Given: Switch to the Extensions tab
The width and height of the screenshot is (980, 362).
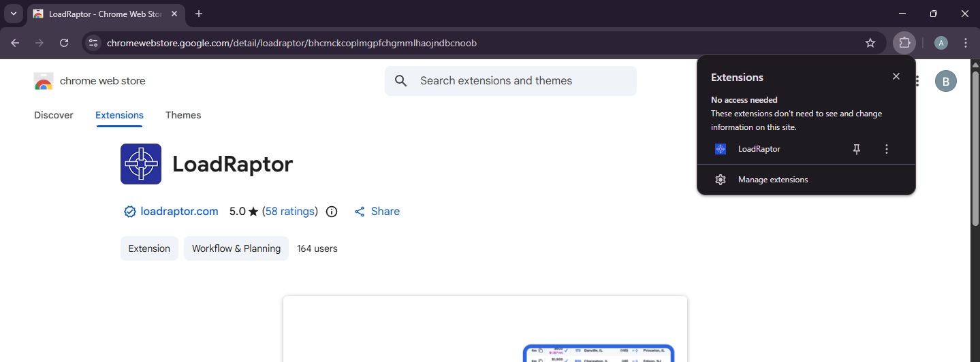Looking at the screenshot, I should pyautogui.click(x=119, y=115).
